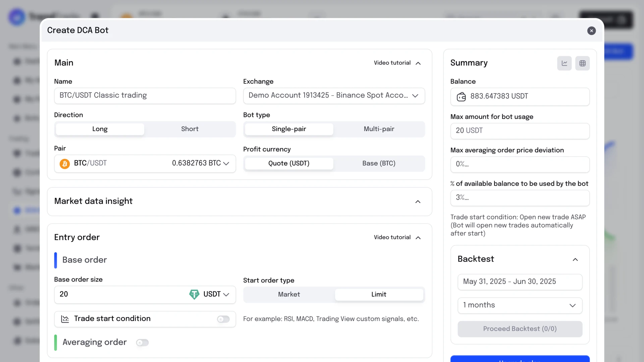This screenshot has width=644, height=362.
Task: Click the app logo in the top-left corner
Action: [x=17, y=17]
